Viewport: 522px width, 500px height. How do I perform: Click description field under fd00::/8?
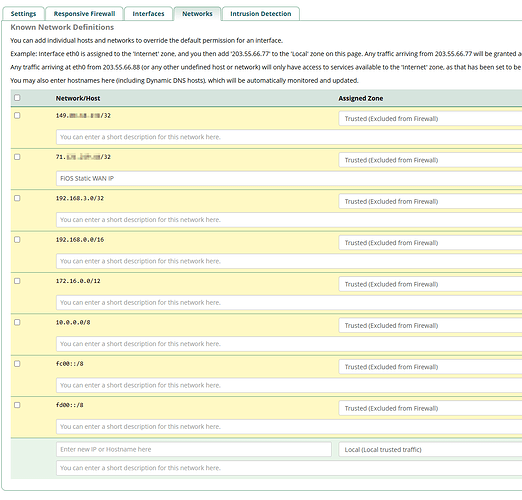tap(289, 426)
